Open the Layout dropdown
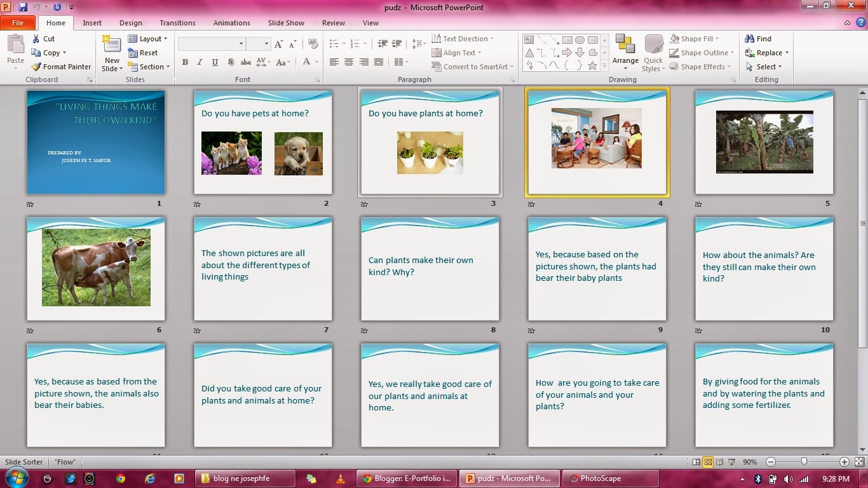This screenshot has height=488, width=868. (x=148, y=38)
